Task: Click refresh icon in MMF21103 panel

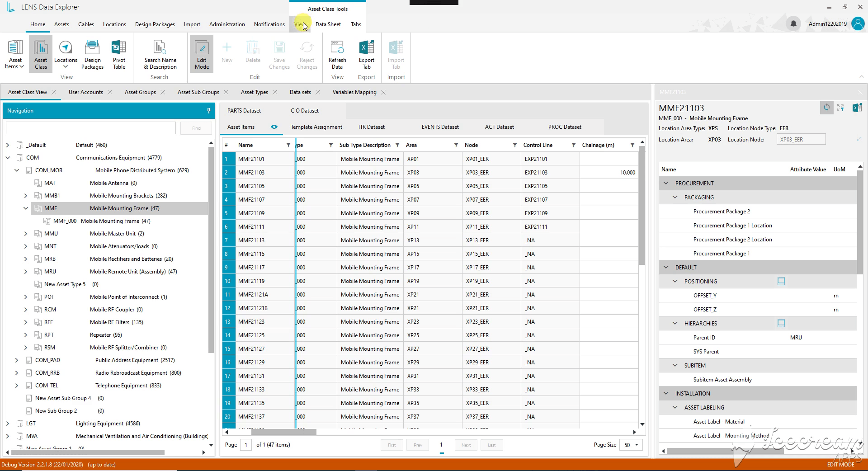Action: (x=826, y=108)
